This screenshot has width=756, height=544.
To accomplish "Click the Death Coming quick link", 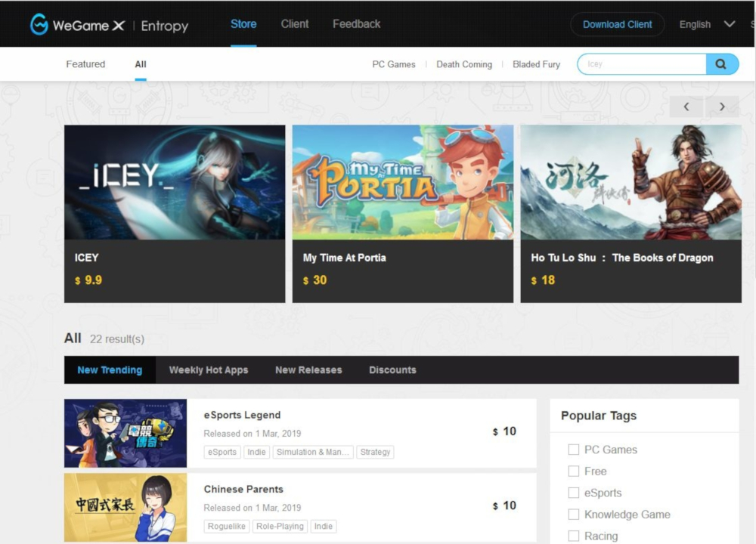I will (x=464, y=64).
